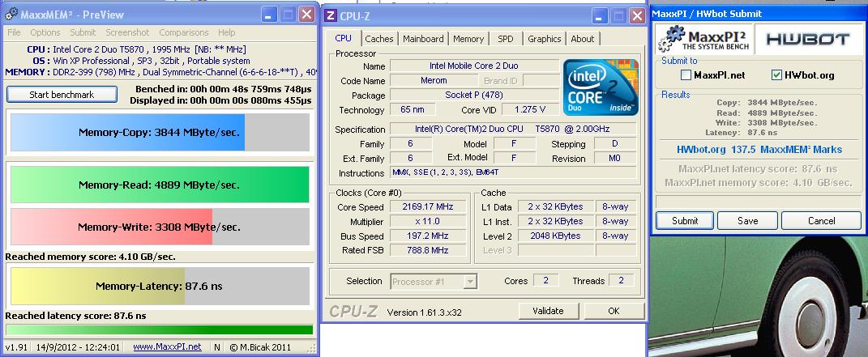Enable the MaxxPI.net submit checkbox
Screen dimensions: 868x357
point(686,74)
